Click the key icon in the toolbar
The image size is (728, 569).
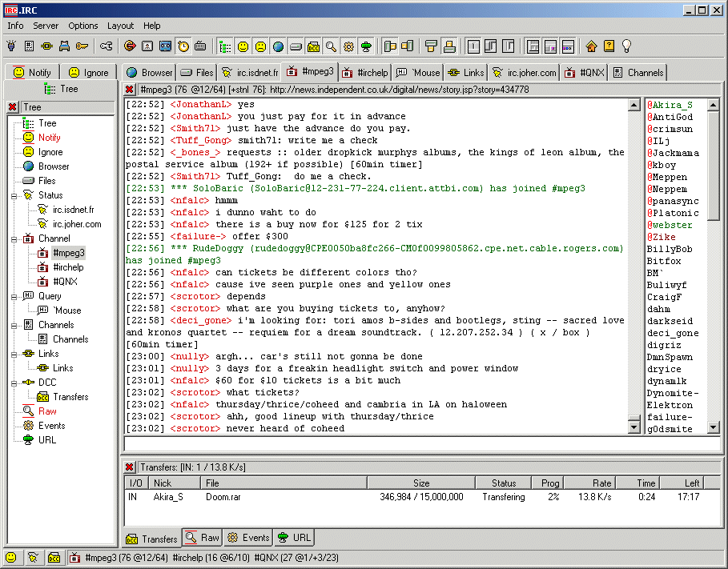pyautogui.click(x=80, y=46)
